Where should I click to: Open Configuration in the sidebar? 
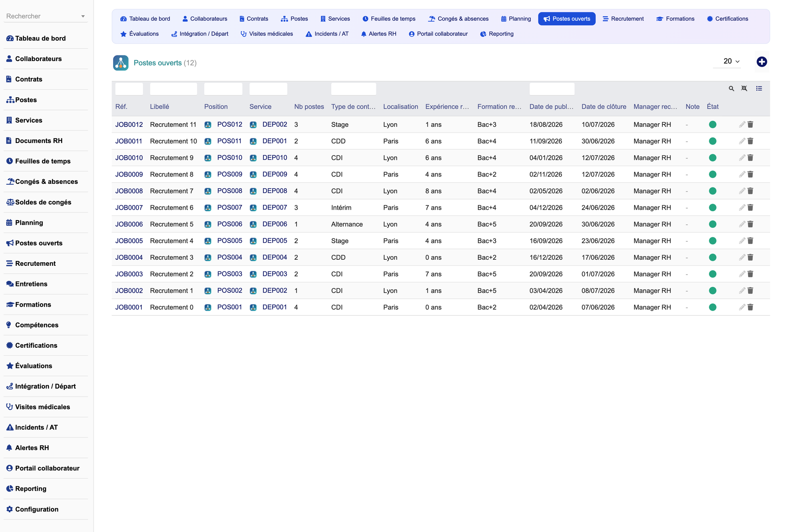(x=46, y=509)
